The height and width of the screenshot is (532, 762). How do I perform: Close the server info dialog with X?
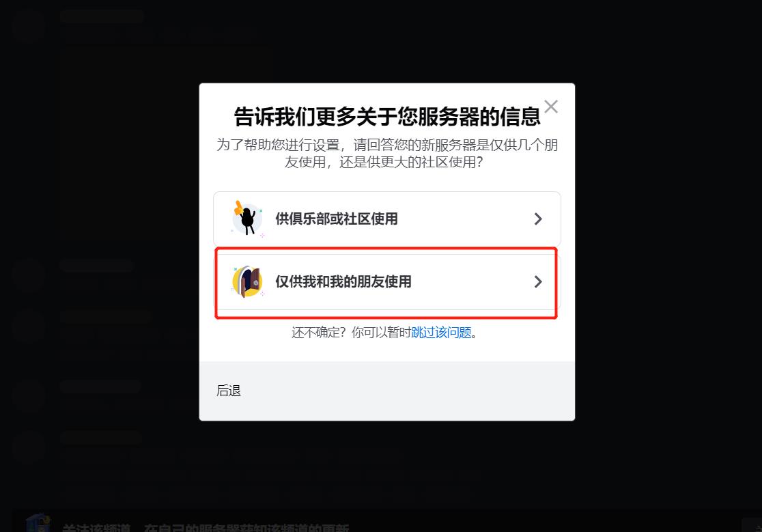click(551, 107)
